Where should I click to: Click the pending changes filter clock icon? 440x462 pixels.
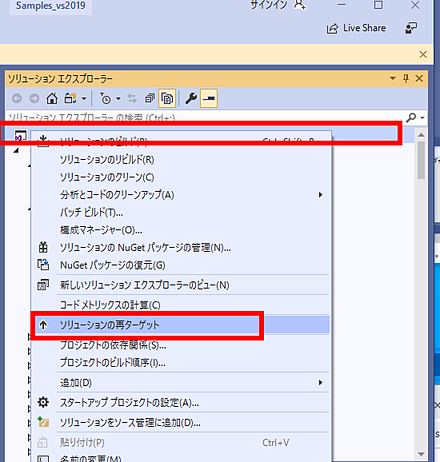[x=105, y=98]
